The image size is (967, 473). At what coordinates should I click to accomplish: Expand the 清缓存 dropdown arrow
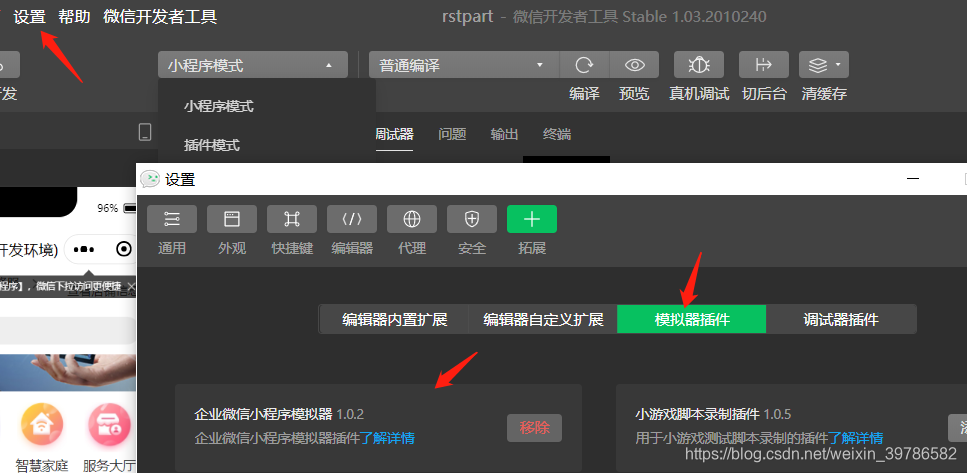(x=837, y=64)
